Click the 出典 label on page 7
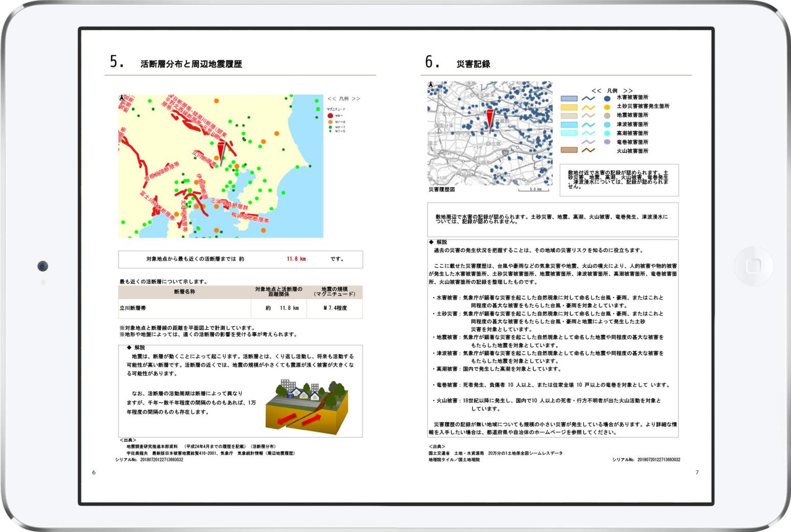Image resolution: width=791 pixels, height=532 pixels. (438, 446)
